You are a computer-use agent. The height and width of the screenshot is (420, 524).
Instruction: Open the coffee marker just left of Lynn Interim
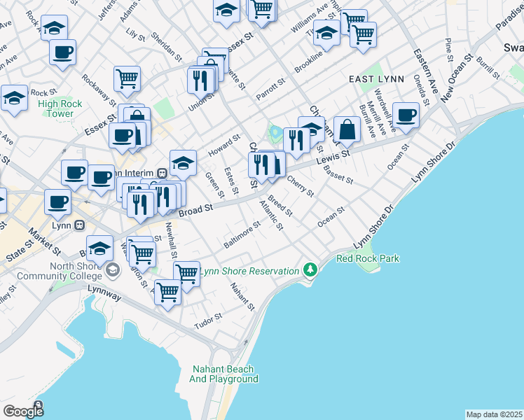click(x=101, y=178)
